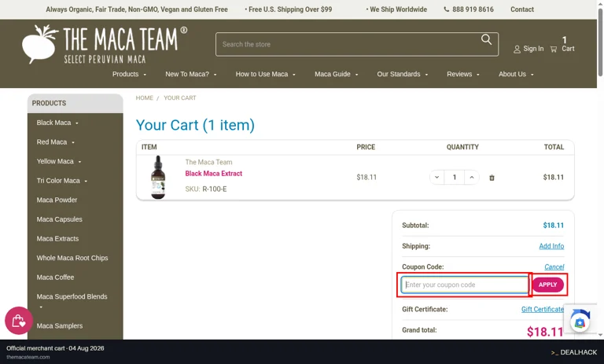Decrease quantity with the down chevron
This screenshot has width=604, height=364.
click(436, 177)
